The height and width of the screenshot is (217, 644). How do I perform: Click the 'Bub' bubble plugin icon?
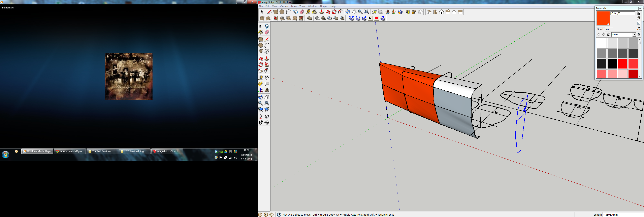tap(364, 18)
